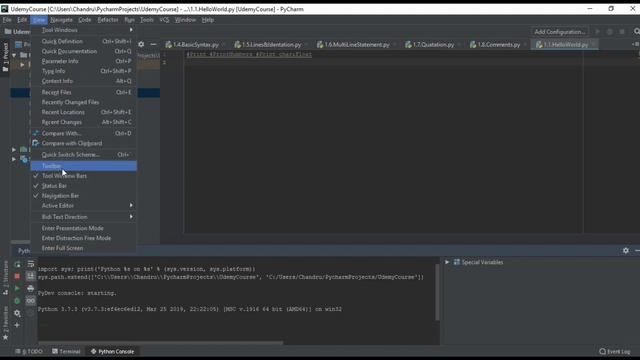Screen dimensions: 640x360
Task: Open the Code menu
Action: (x=84, y=20)
